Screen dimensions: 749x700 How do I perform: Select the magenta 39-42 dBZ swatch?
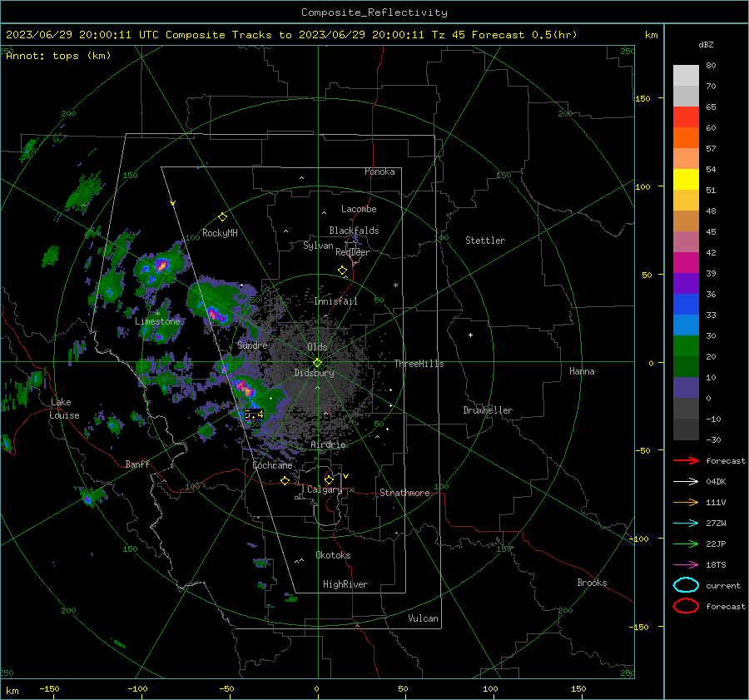(x=686, y=263)
